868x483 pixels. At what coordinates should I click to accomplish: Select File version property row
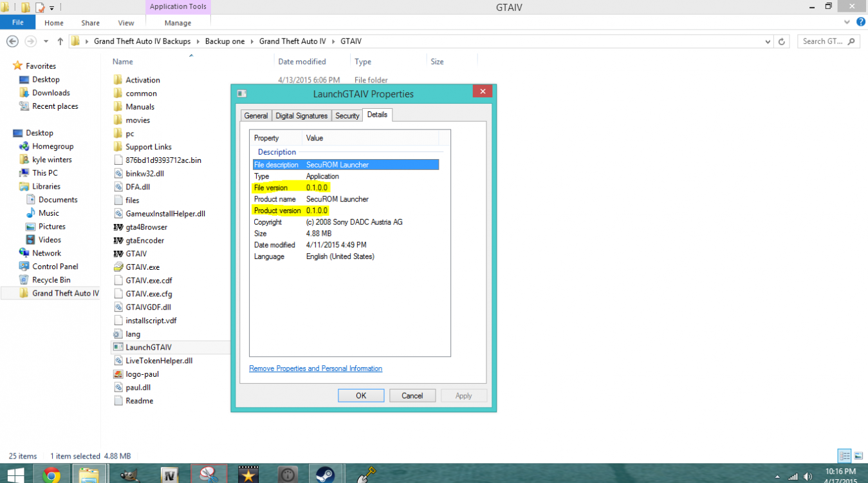346,187
